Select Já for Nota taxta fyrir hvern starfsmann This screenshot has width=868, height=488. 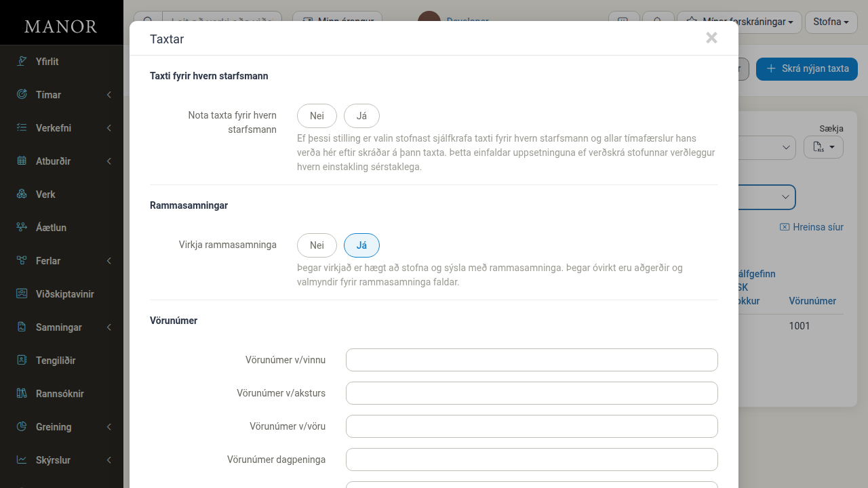point(361,116)
